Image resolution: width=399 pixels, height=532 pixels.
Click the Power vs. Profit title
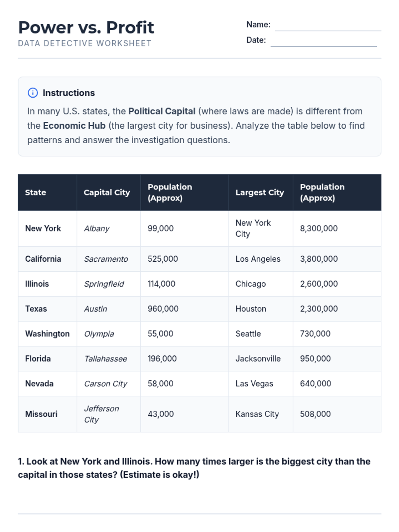point(86,27)
